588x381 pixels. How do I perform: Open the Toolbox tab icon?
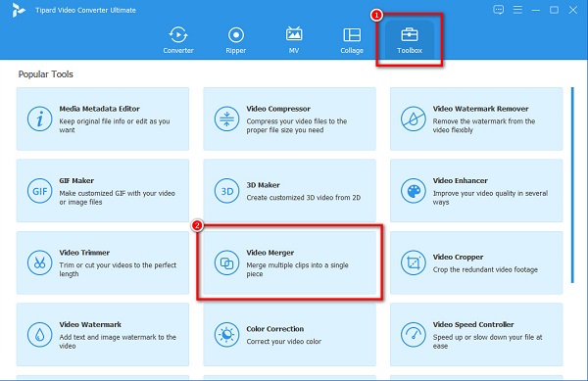(410, 35)
